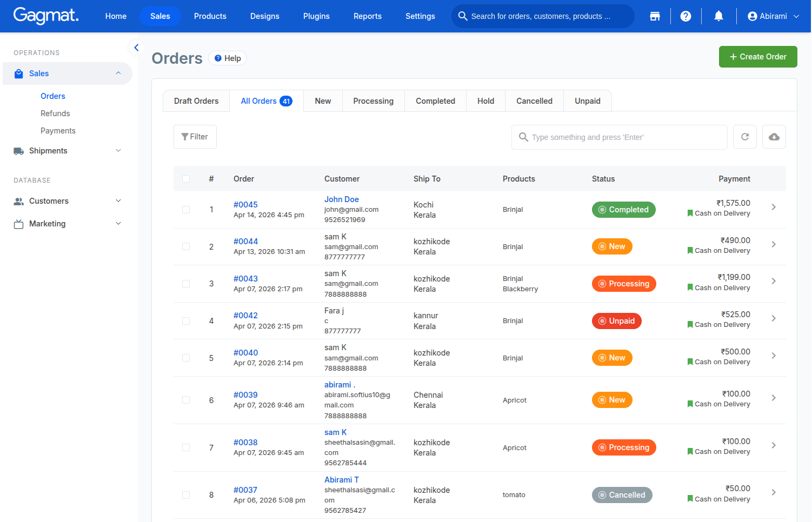This screenshot has height=522, width=812.
Task: Refresh the orders list
Action: point(744,137)
